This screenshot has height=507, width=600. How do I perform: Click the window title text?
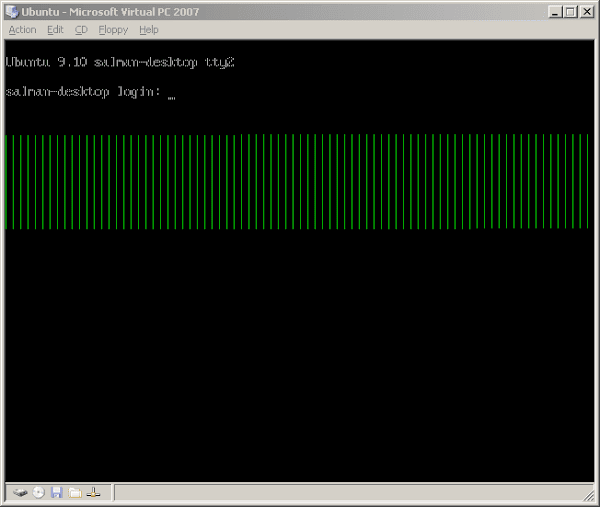(x=110, y=12)
